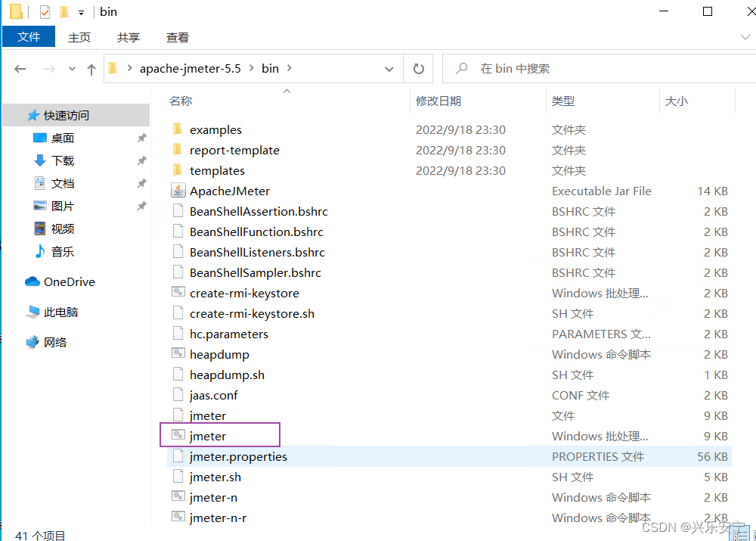Screen dimensions: 756x541
Task: Click the This PC (此电脑) icon
Action: point(33,312)
